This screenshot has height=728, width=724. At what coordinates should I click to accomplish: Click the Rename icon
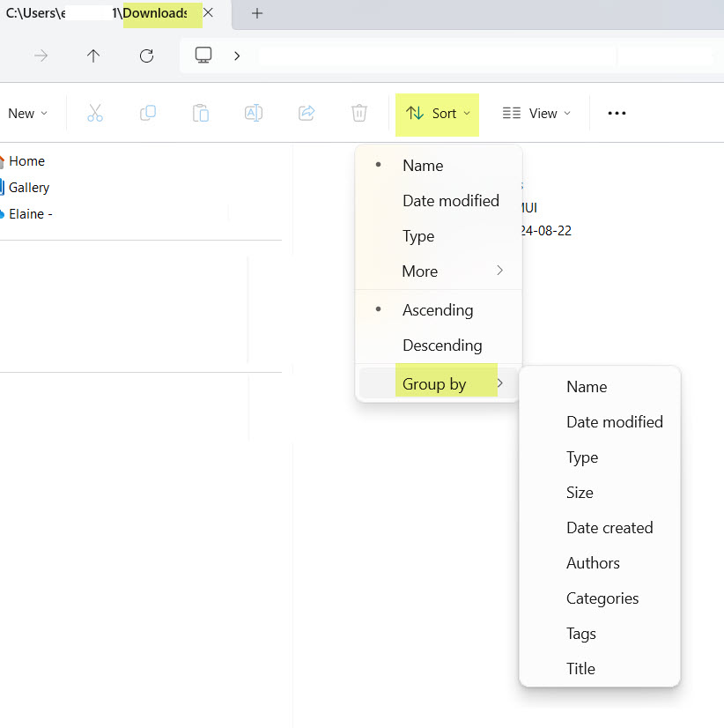[254, 113]
